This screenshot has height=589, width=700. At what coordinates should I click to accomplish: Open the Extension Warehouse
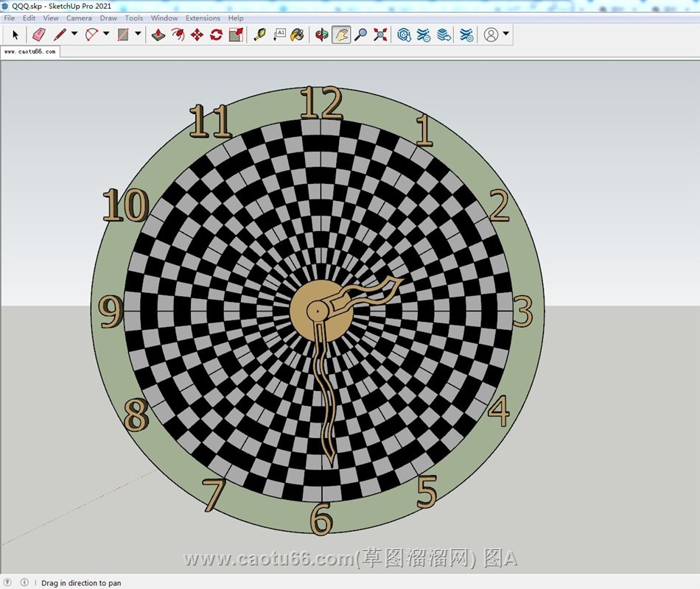[424, 35]
